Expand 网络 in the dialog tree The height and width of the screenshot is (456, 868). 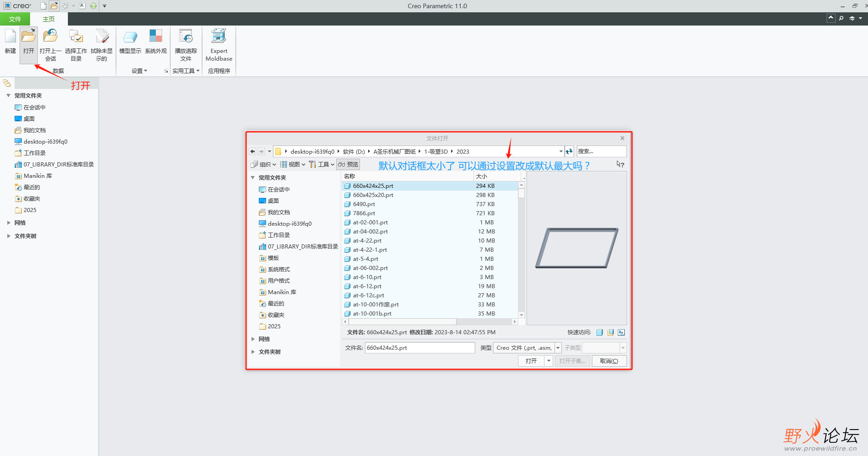coord(253,339)
